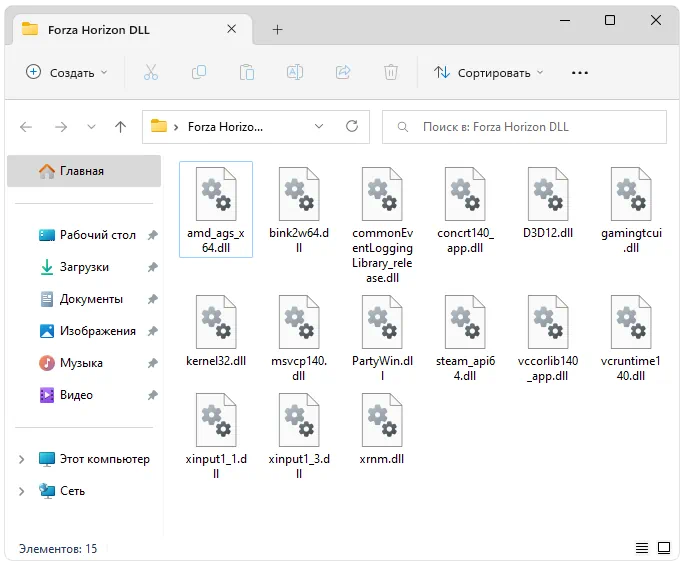Click the Cut scissors icon
This screenshot has height=567, width=683.
pyautogui.click(x=151, y=72)
